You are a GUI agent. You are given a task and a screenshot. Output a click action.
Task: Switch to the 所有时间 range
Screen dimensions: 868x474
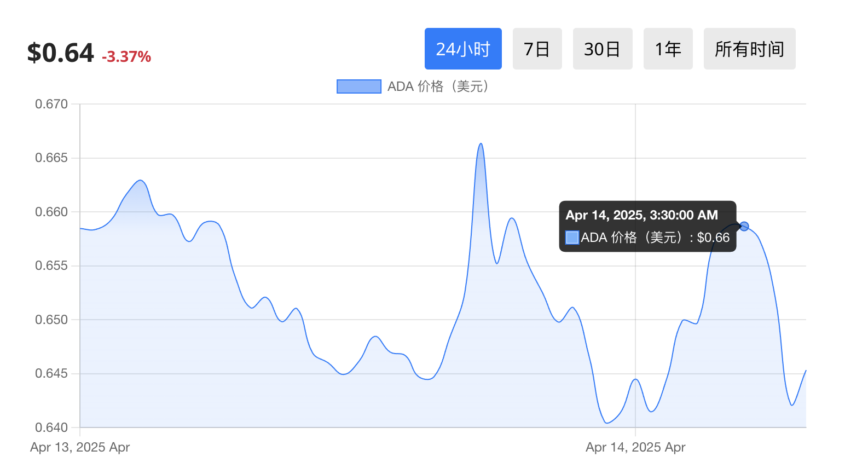[x=749, y=49]
